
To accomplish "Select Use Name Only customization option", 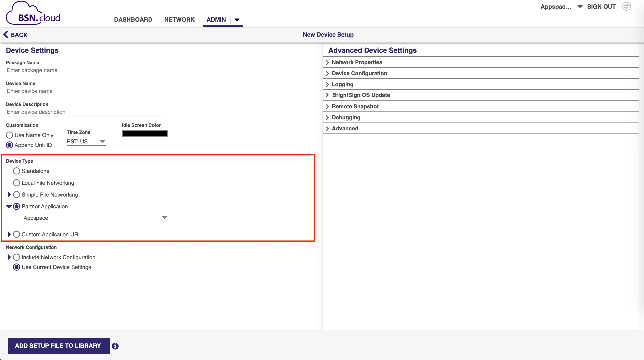I will tap(9, 135).
